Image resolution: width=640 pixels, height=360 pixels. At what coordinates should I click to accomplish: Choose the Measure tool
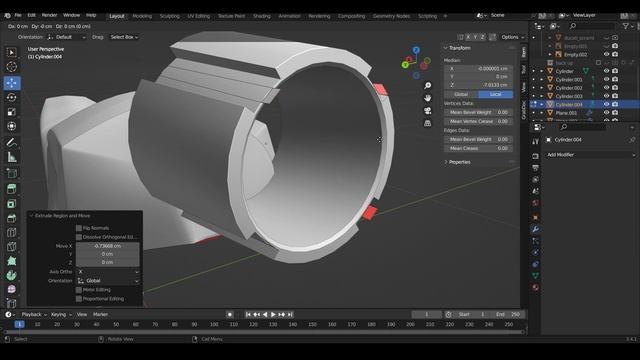tap(11, 157)
